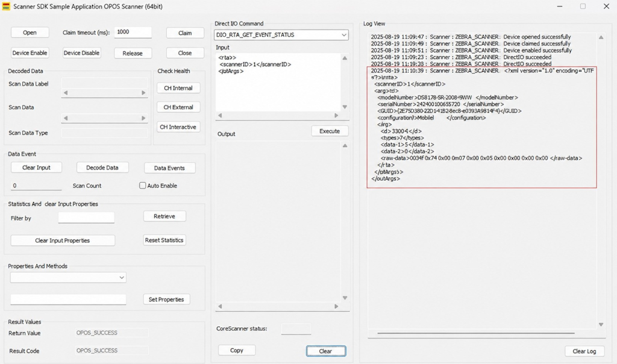Click the Release button

click(133, 53)
